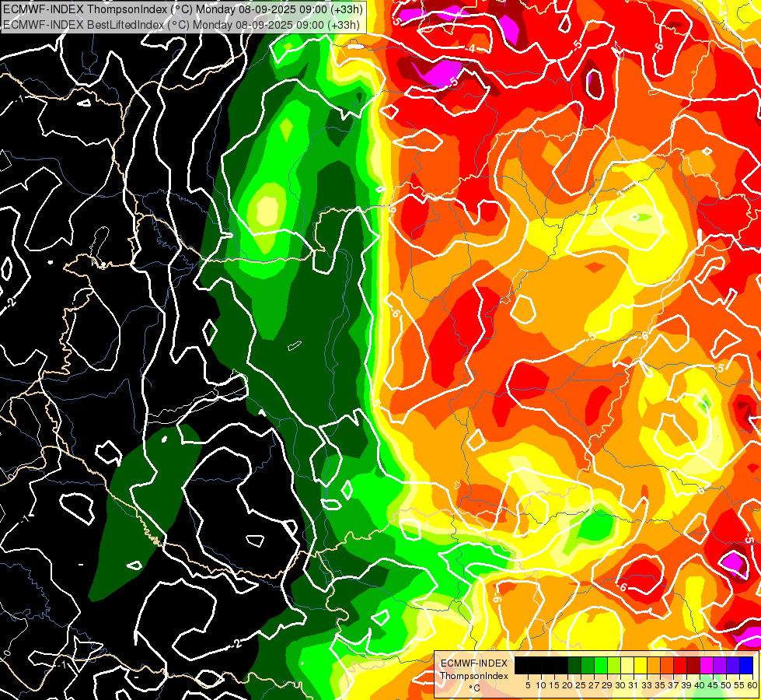Click the legend tick value '20'
This screenshot has height=700, width=761.
567,685
